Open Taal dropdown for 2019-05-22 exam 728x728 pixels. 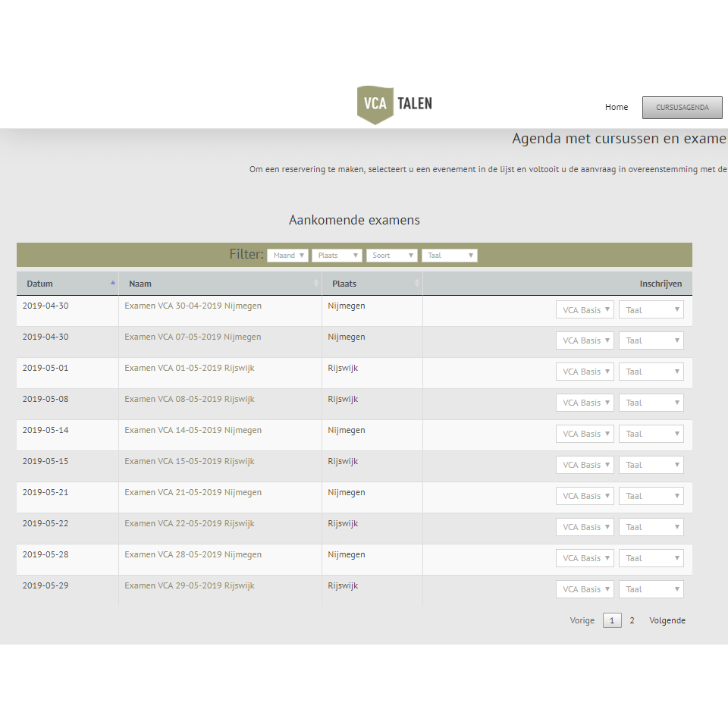point(651,527)
